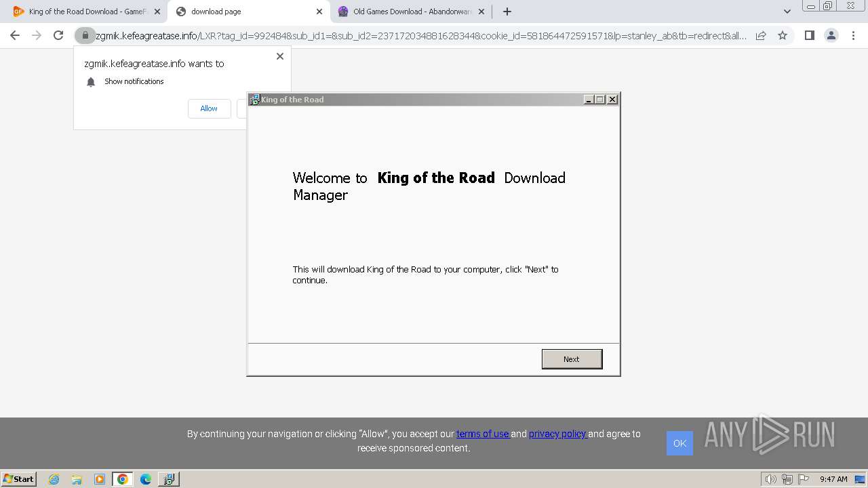
Task: View site info via the padlock icon
Action: click(x=85, y=35)
